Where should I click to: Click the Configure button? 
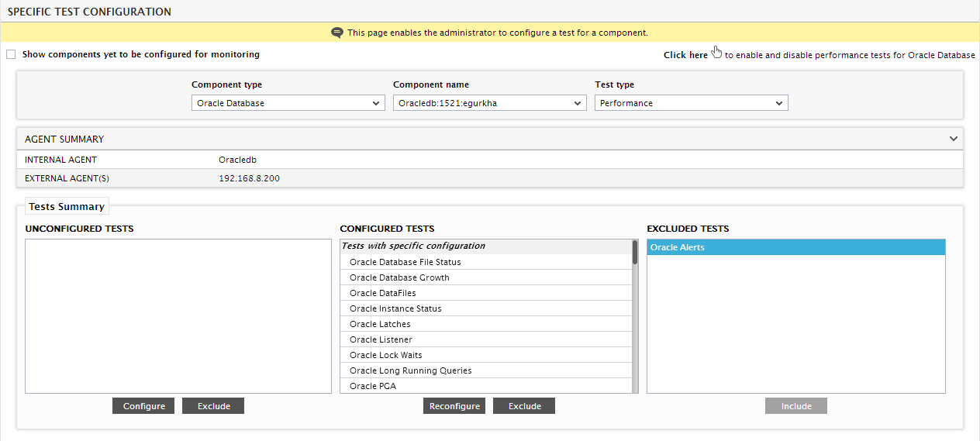pyautogui.click(x=143, y=406)
